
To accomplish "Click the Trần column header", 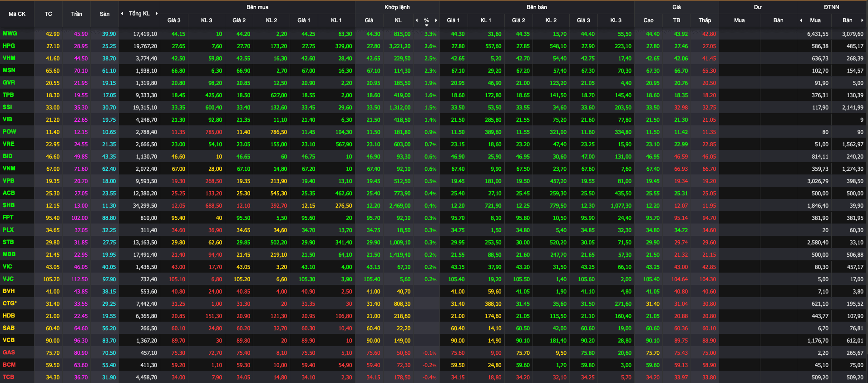I will coord(76,14).
